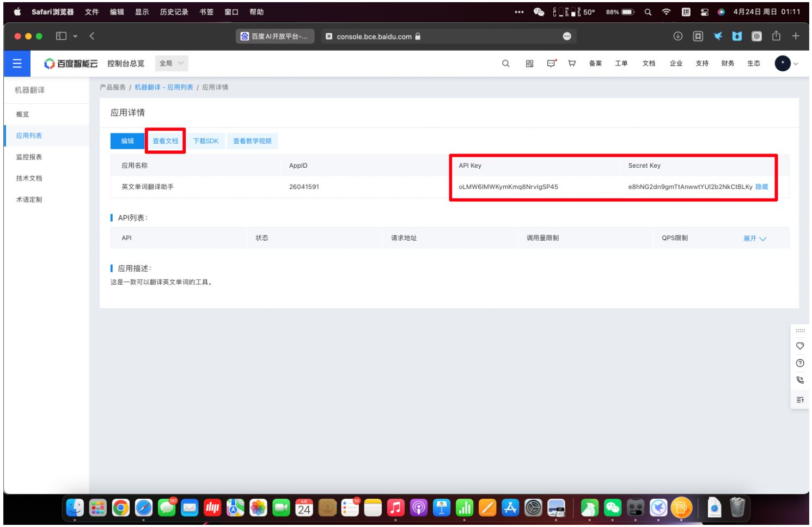
Task: Open WeChat from the dock
Action: pyautogui.click(x=613, y=508)
